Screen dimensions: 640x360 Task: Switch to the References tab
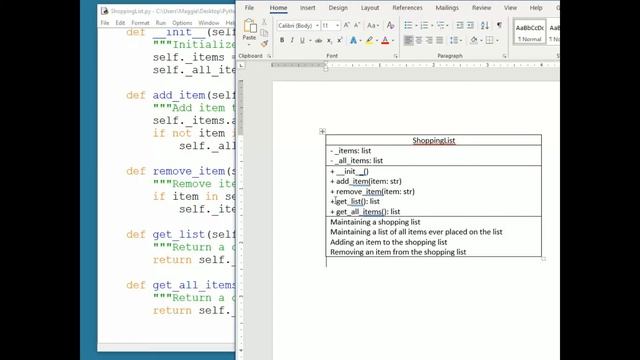click(407, 8)
